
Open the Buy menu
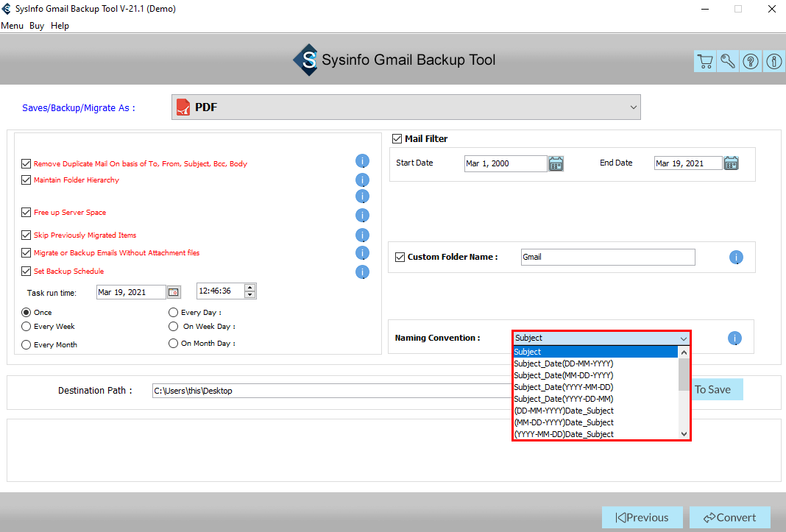tap(37, 26)
